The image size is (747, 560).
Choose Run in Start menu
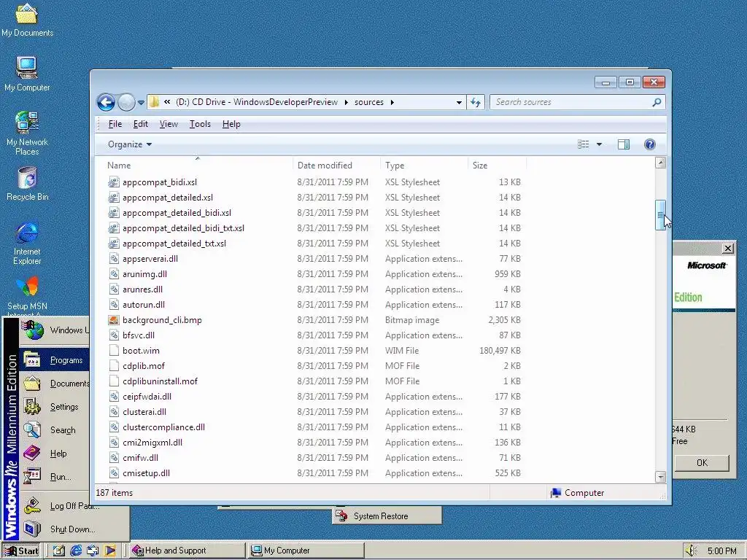(x=54, y=477)
